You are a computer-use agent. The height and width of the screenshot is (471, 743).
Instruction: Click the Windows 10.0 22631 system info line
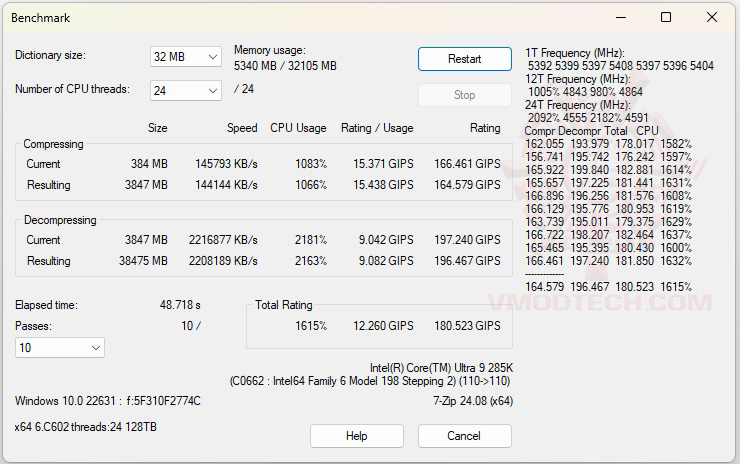coord(108,401)
